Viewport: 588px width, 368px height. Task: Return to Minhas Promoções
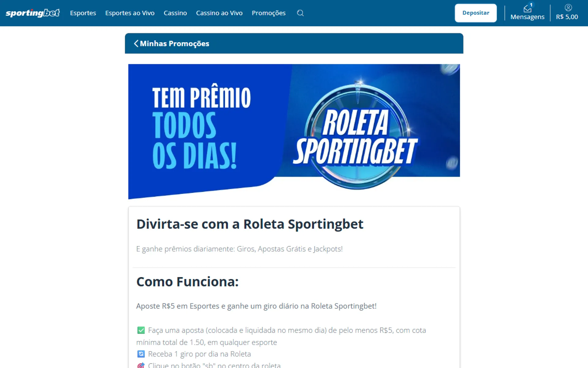click(x=175, y=44)
